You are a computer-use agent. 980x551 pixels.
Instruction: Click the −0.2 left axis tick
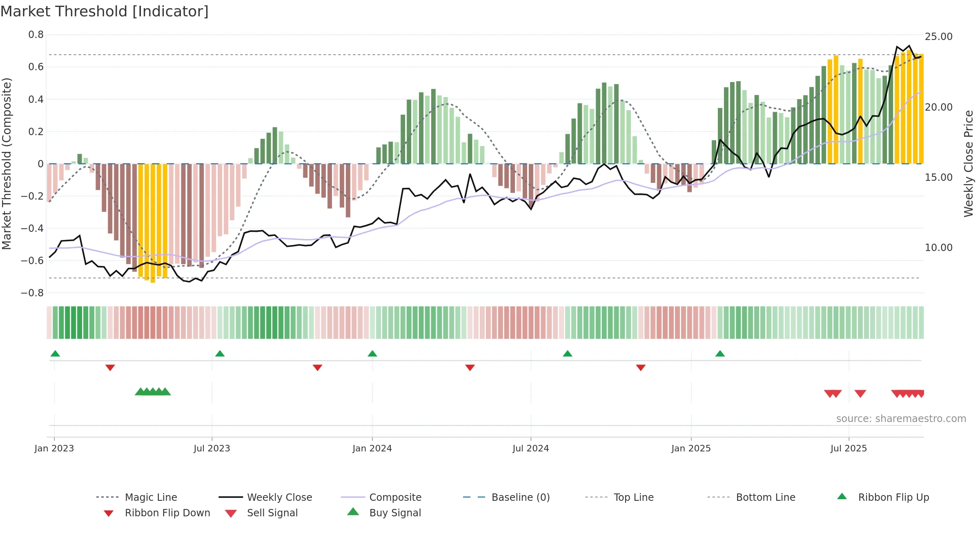[x=32, y=196]
